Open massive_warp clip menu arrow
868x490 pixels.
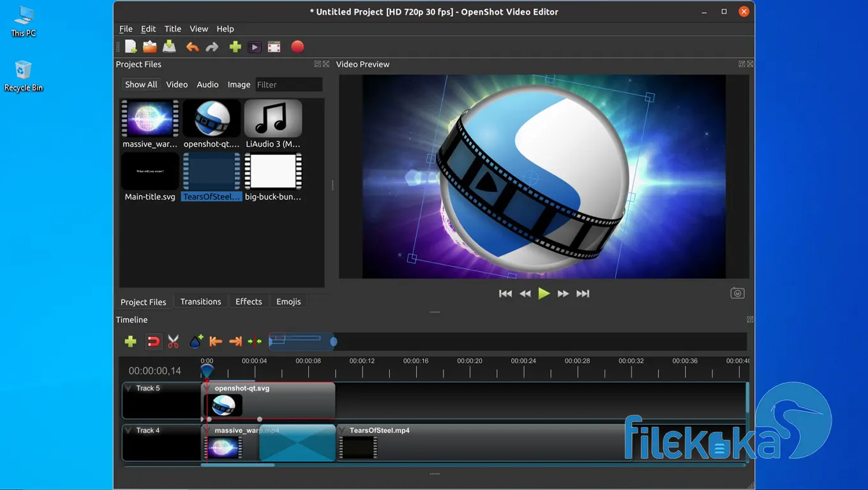(207, 430)
